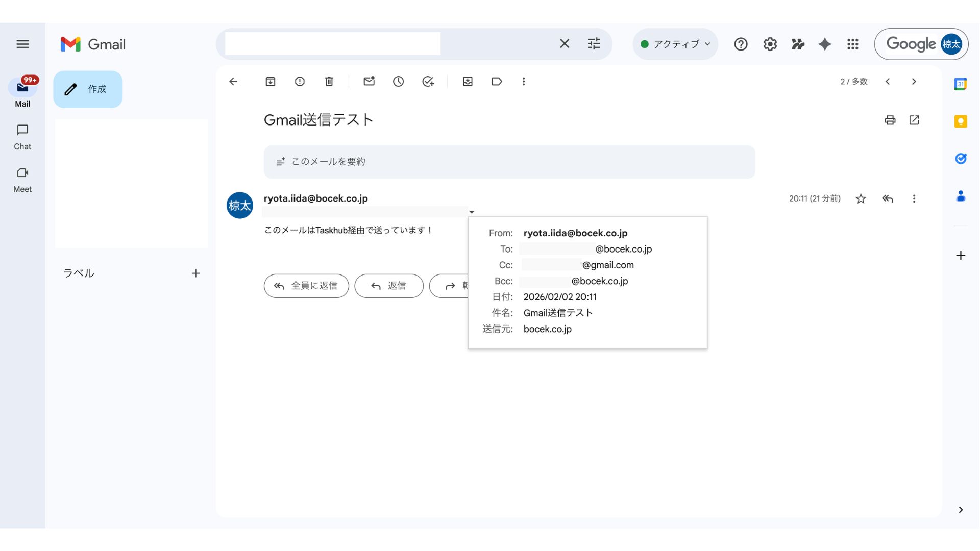
Task: Open the Labels icon in the toolbar
Action: click(x=497, y=82)
